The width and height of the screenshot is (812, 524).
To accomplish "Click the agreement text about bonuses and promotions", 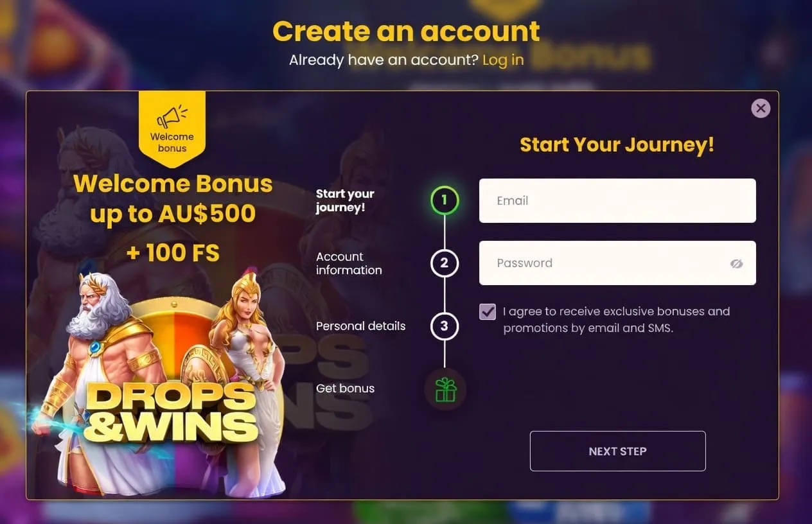I will click(617, 320).
